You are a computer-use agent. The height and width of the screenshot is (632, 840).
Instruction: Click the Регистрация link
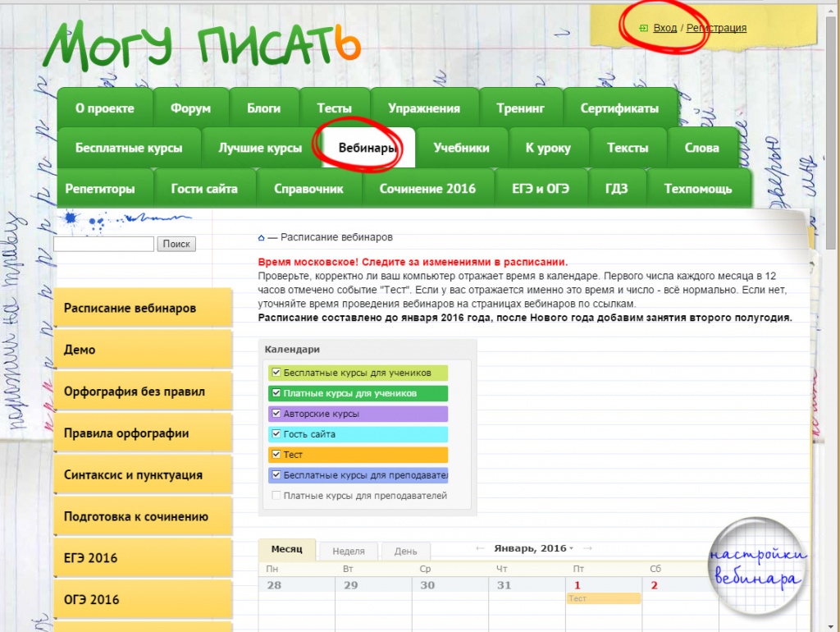point(716,28)
